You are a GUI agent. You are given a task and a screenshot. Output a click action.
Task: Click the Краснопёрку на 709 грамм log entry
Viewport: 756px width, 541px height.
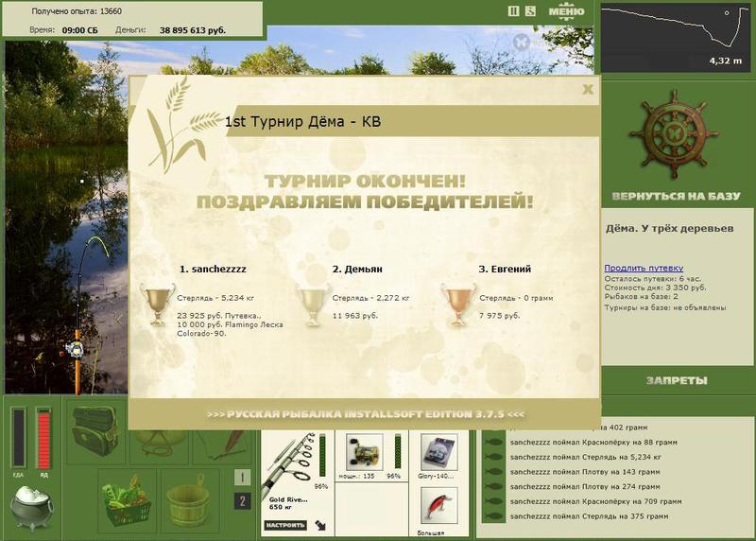[596, 501]
